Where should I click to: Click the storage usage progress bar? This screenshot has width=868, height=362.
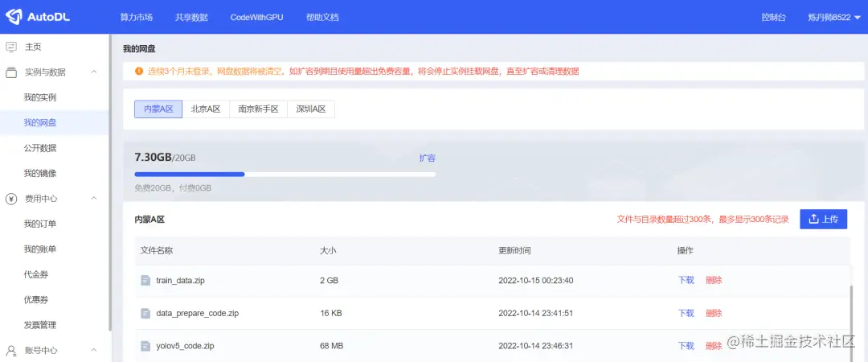point(285,174)
